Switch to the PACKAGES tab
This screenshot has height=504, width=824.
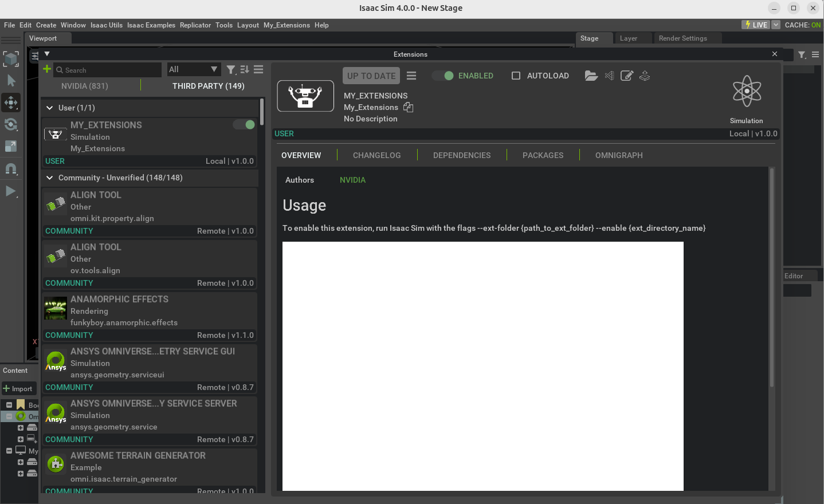(543, 155)
